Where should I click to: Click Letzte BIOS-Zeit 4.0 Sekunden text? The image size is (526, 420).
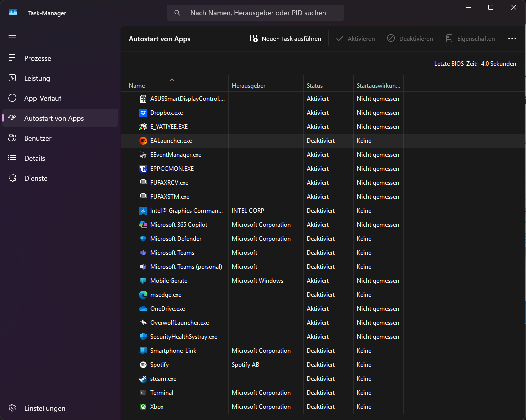tap(475, 63)
